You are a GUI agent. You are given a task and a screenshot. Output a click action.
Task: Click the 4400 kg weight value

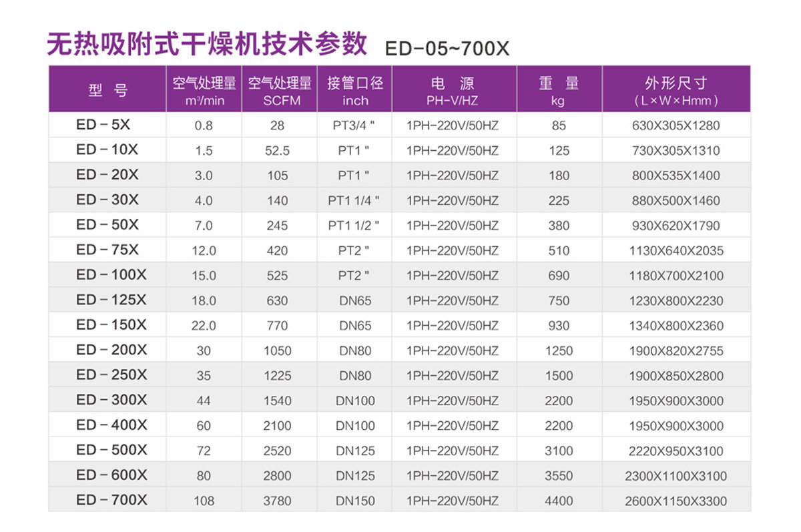[x=559, y=501]
